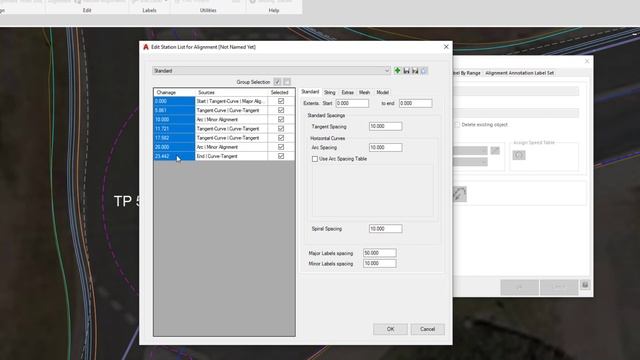Open the Model tab

pyautogui.click(x=382, y=93)
